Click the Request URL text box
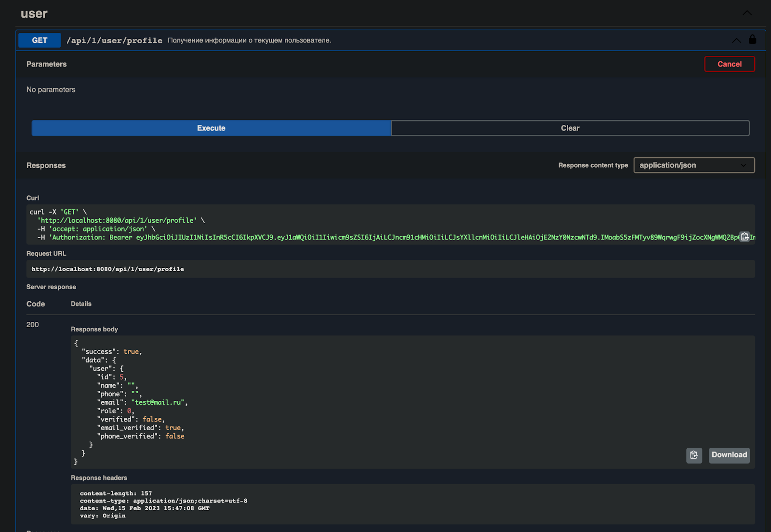The image size is (771, 532). pyautogui.click(x=390, y=269)
